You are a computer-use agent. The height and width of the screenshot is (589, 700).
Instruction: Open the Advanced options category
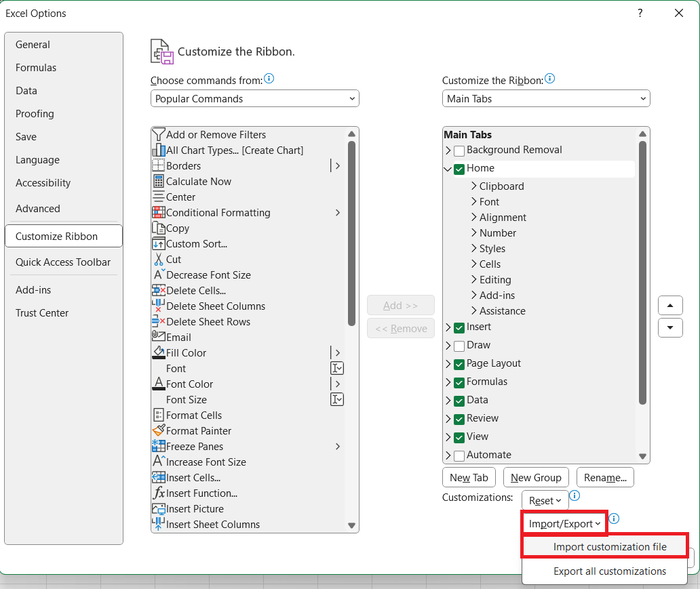(x=63, y=208)
